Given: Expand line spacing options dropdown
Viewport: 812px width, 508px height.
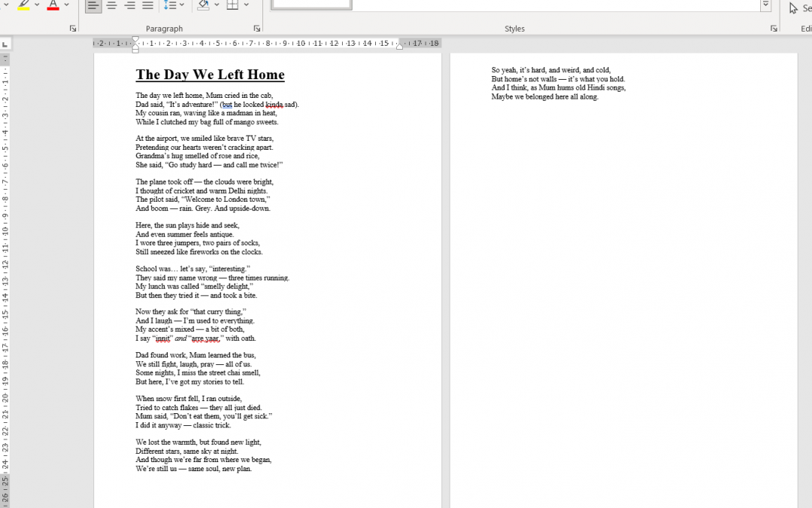Looking at the screenshot, I should [x=182, y=5].
